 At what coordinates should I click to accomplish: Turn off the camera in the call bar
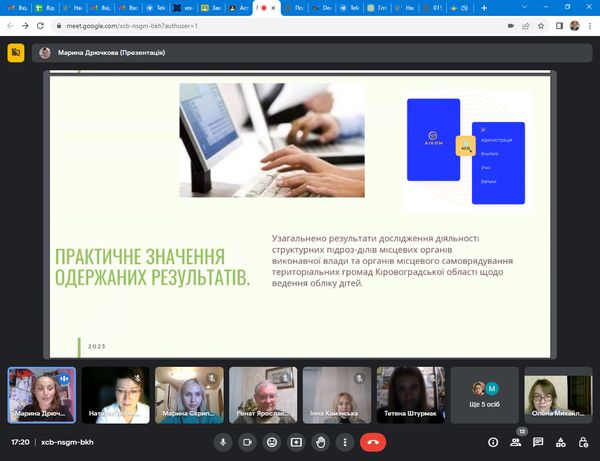pos(247,441)
